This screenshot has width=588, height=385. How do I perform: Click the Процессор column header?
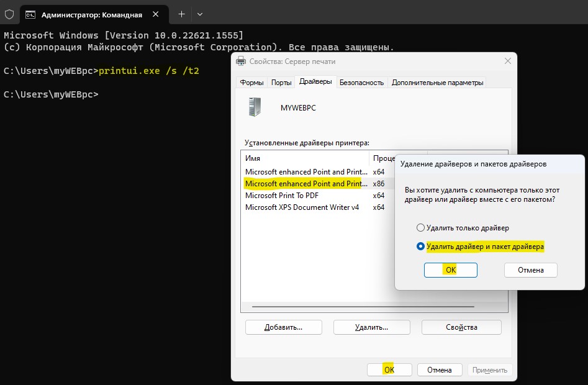(x=382, y=158)
